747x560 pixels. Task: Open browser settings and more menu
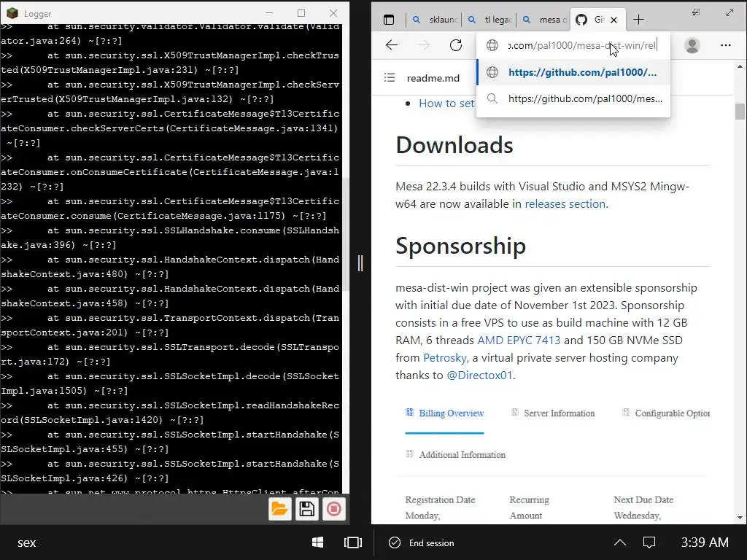point(726,45)
